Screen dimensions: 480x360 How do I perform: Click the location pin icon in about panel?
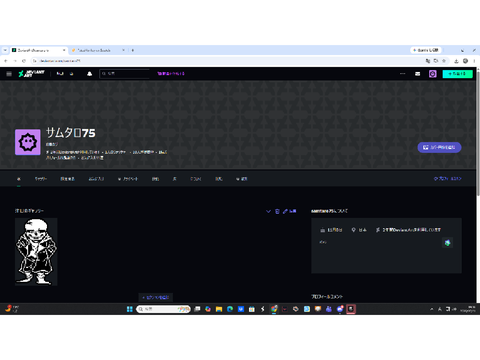pyautogui.click(x=353, y=230)
